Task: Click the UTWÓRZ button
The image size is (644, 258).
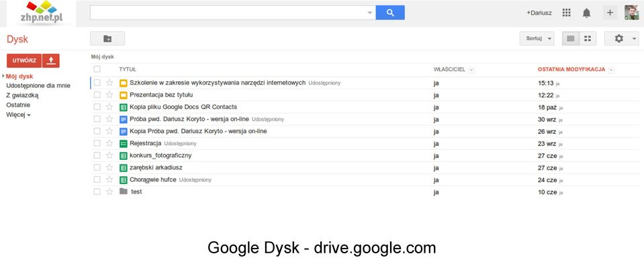Action: 24,60
